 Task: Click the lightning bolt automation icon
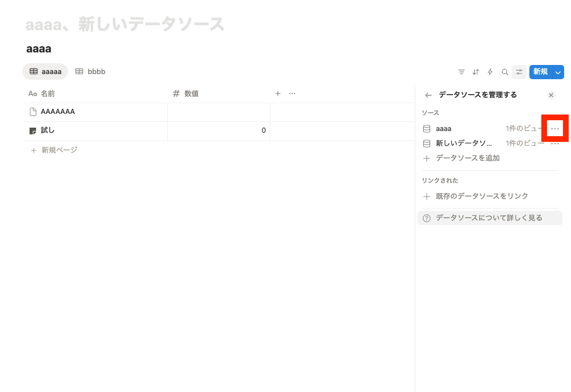point(490,72)
